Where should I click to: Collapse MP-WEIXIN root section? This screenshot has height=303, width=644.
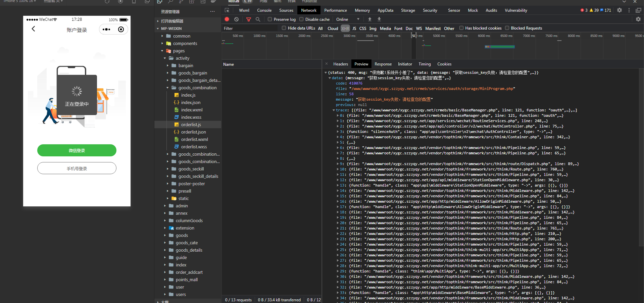158,29
